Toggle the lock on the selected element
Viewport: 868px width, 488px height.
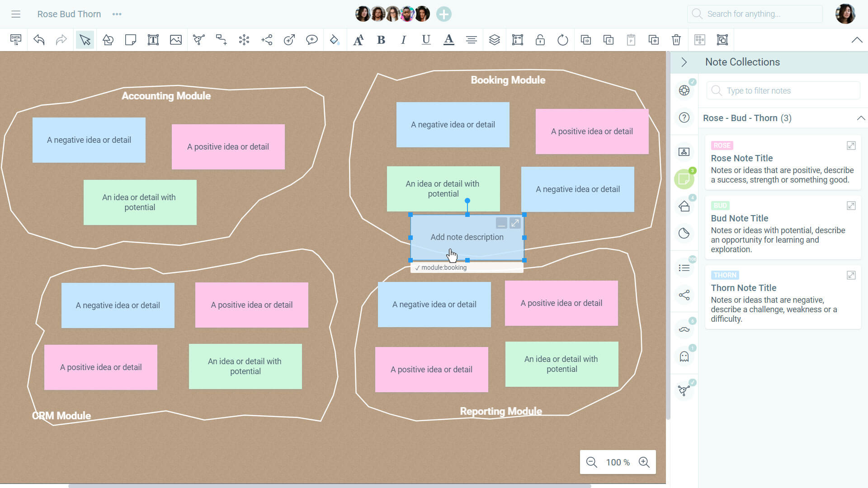click(x=540, y=40)
